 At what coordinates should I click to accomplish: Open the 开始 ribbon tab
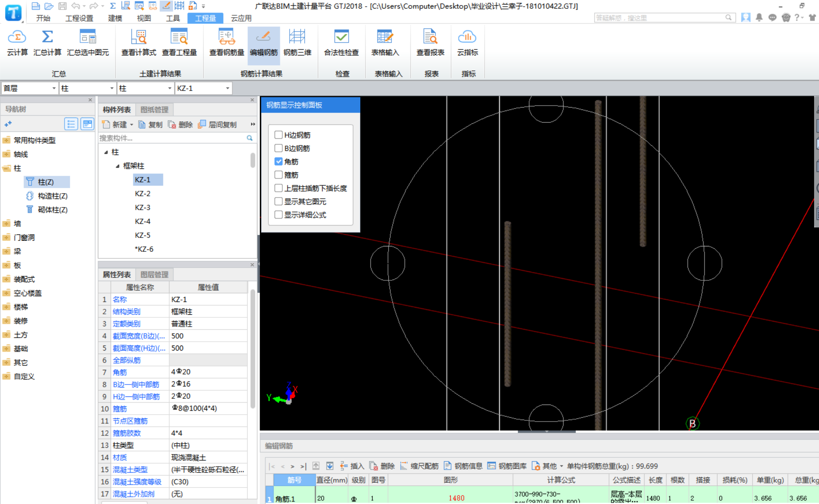tap(43, 18)
